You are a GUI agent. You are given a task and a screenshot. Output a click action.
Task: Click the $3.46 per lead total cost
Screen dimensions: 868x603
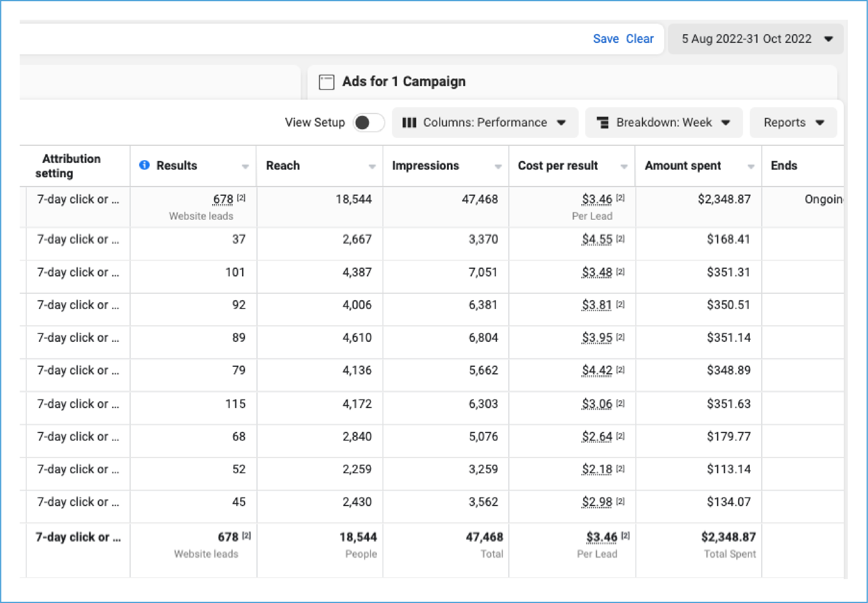pyautogui.click(x=601, y=537)
